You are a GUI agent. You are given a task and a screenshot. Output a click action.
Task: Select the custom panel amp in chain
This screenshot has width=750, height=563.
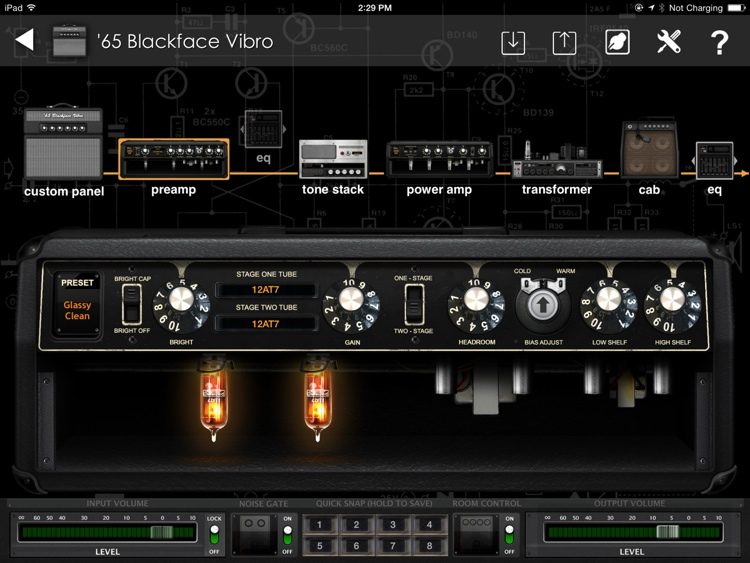click(63, 143)
